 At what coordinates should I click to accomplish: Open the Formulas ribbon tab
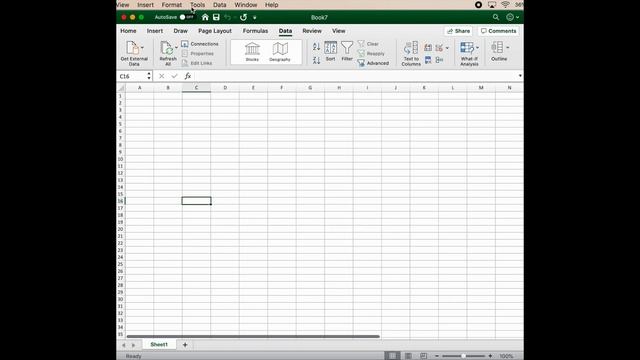pyautogui.click(x=255, y=31)
